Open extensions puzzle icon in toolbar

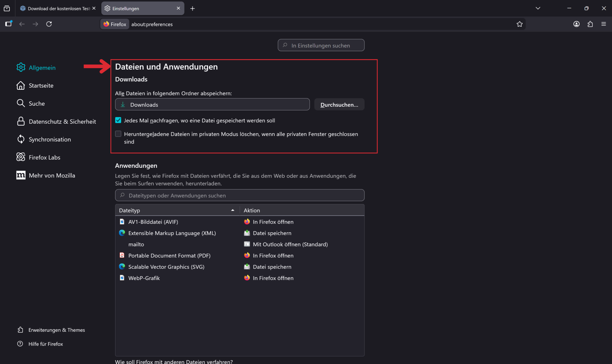[590, 24]
